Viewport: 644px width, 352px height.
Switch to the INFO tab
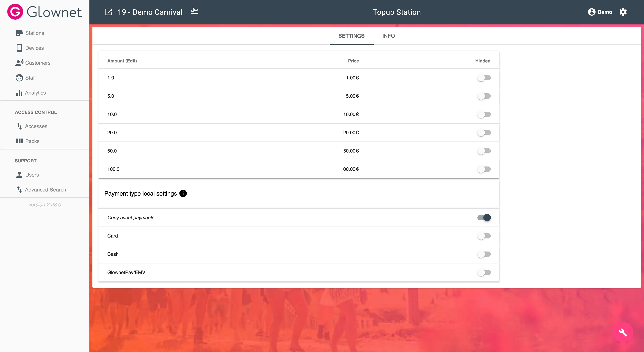(389, 36)
